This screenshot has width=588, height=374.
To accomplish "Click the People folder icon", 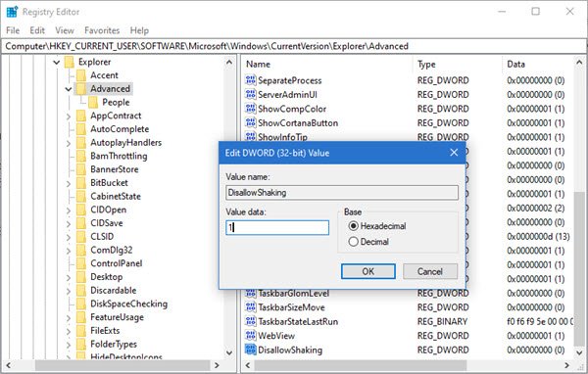I will [93, 102].
